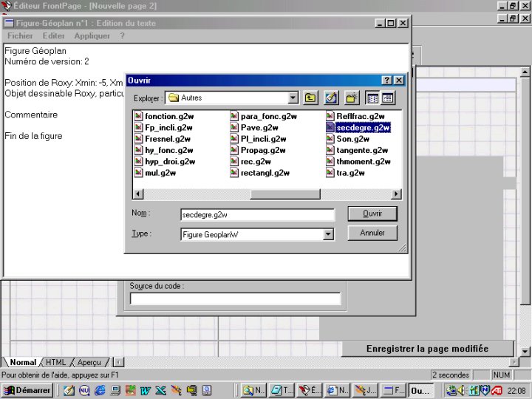Select the file tangente.g2w
This screenshot has height=399, width=532.
358,150
